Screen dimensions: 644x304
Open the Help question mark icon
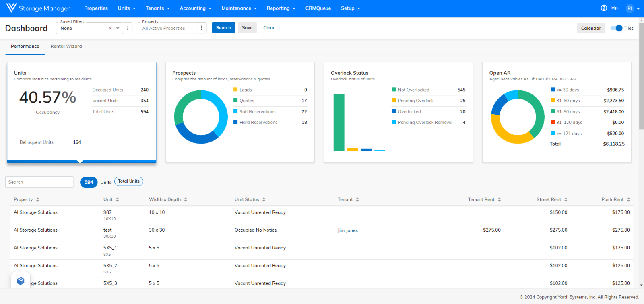[x=603, y=8]
